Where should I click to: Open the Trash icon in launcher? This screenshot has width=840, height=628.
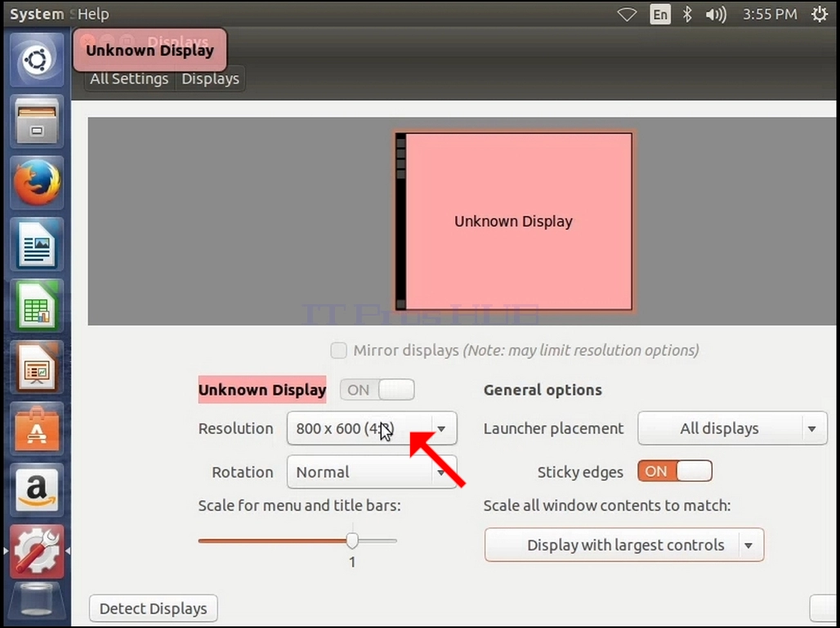(x=37, y=603)
